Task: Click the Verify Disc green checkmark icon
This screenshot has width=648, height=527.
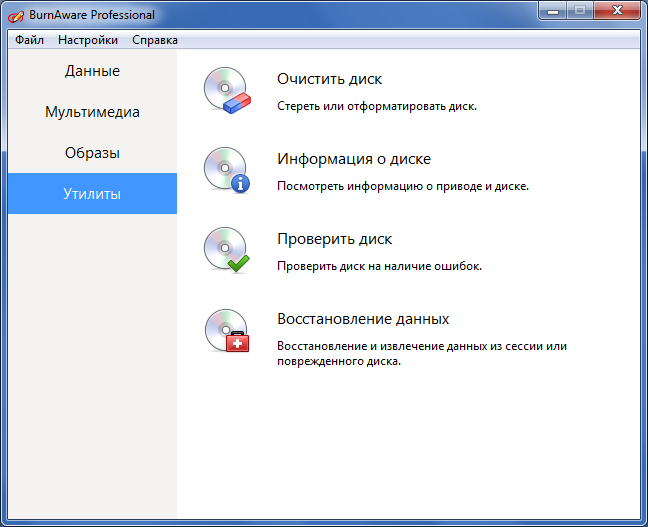Action: [226, 250]
